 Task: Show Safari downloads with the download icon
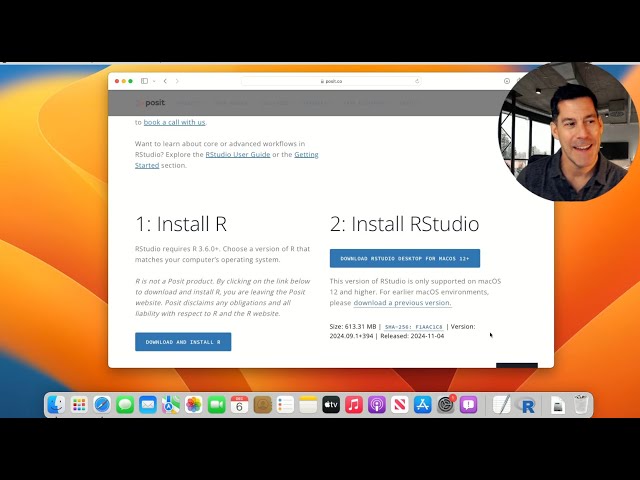(x=507, y=81)
